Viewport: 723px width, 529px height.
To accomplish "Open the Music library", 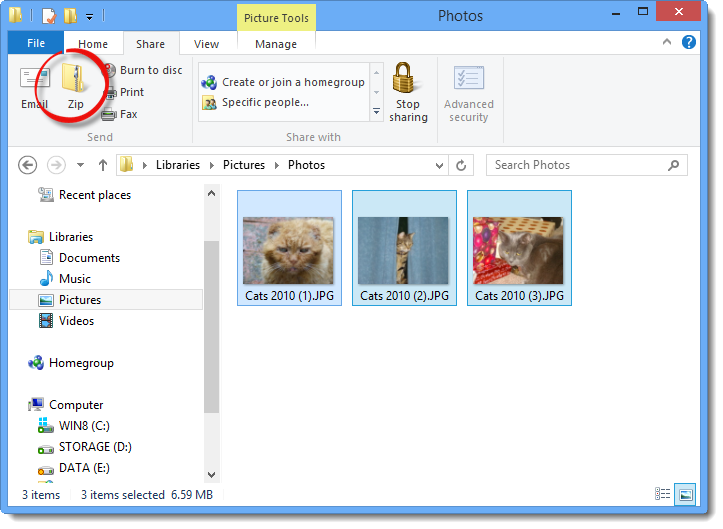I will tap(65, 279).
